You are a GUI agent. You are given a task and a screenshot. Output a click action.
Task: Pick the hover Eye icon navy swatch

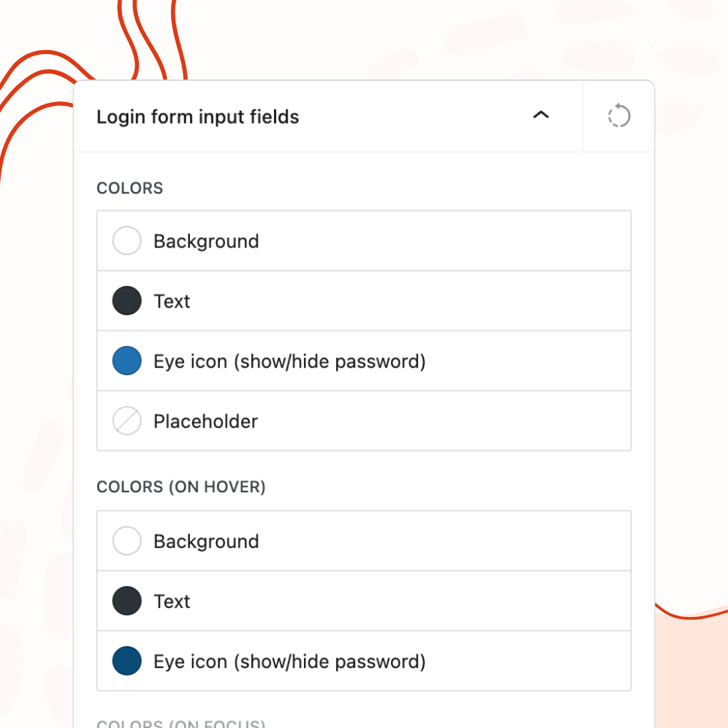coord(127,661)
